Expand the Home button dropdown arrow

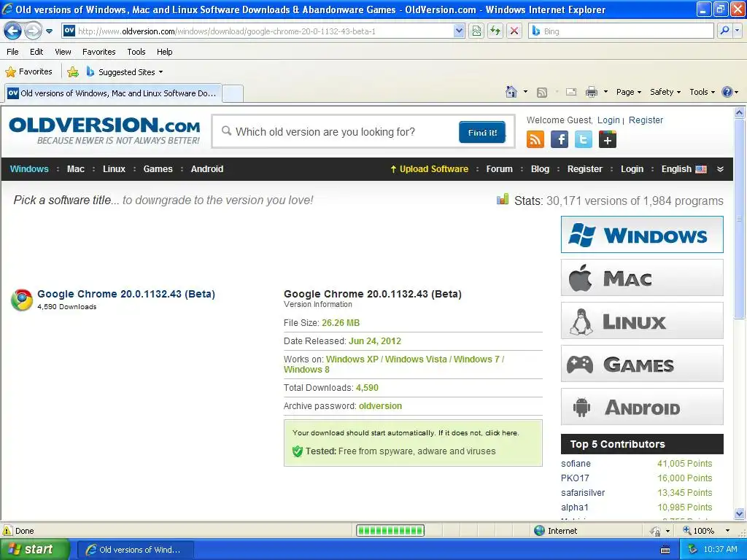click(525, 92)
